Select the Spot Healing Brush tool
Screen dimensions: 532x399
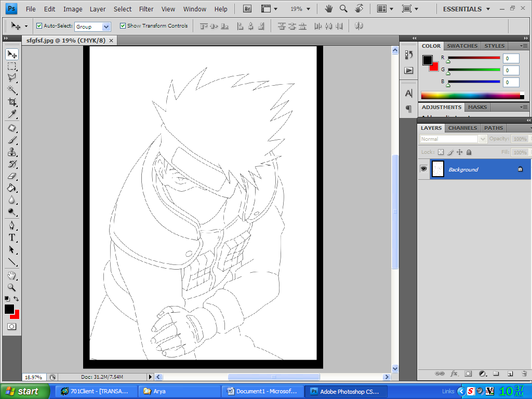coord(12,128)
